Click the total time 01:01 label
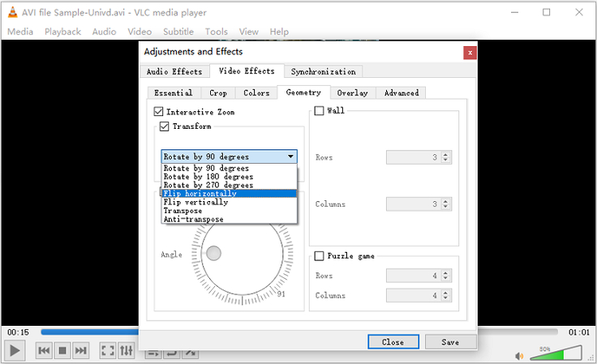 (x=578, y=332)
